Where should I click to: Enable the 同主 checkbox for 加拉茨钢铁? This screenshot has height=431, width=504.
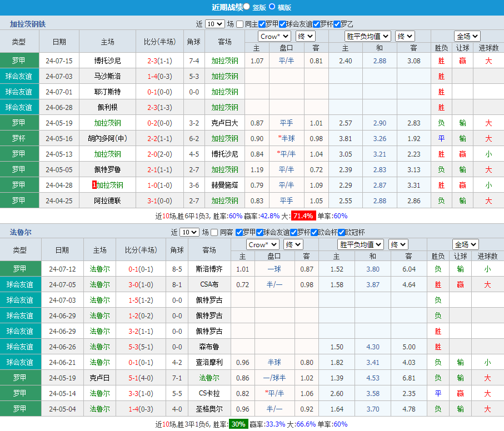(239, 24)
